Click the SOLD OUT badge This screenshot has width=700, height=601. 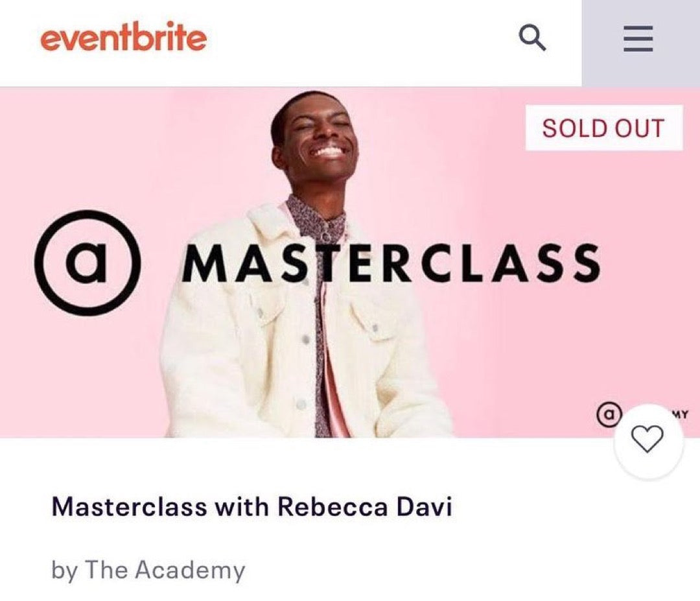point(603,128)
